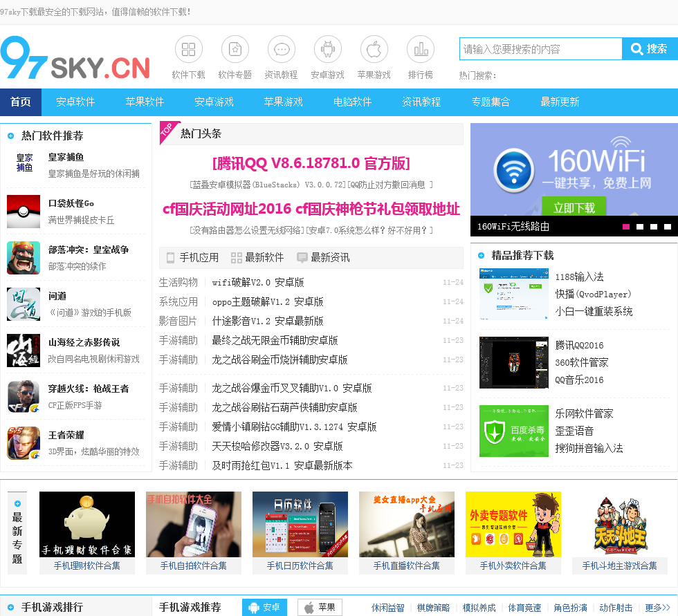Image resolution: width=678 pixels, height=616 pixels.
Task: Select the pink first banner slide dot
Action: pos(625,227)
